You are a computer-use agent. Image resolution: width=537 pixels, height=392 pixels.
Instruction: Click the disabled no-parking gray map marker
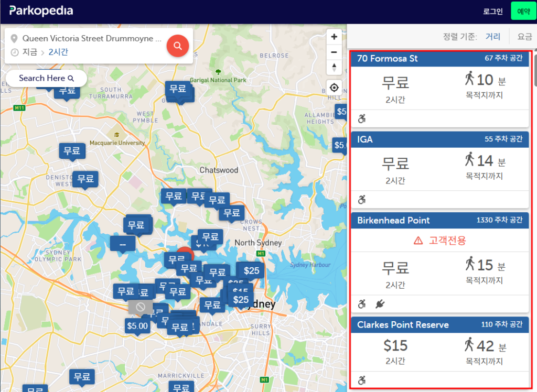(x=141, y=307)
